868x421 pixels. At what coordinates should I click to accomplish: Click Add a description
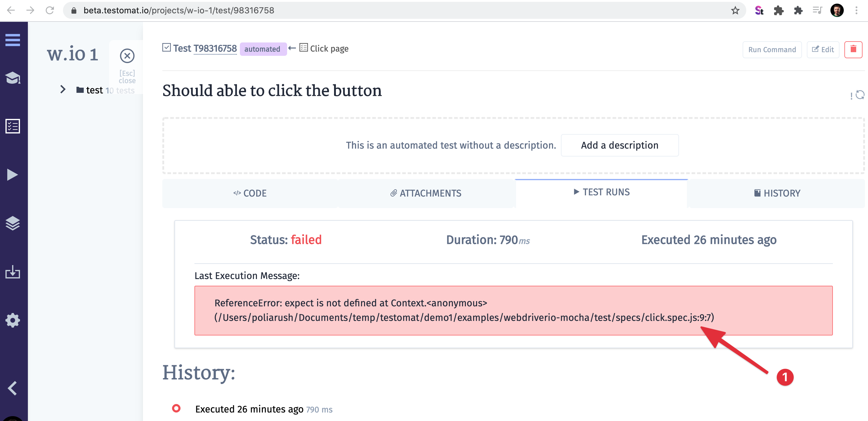[620, 145]
